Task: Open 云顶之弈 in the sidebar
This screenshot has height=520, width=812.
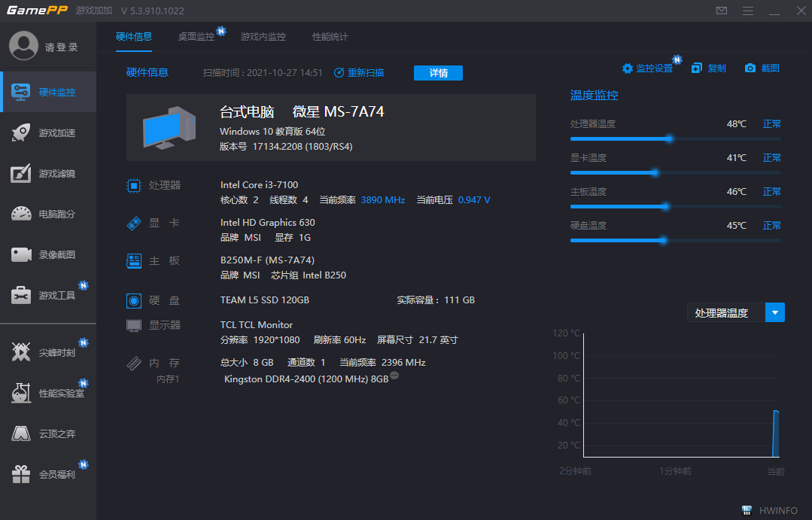Action: [48, 433]
